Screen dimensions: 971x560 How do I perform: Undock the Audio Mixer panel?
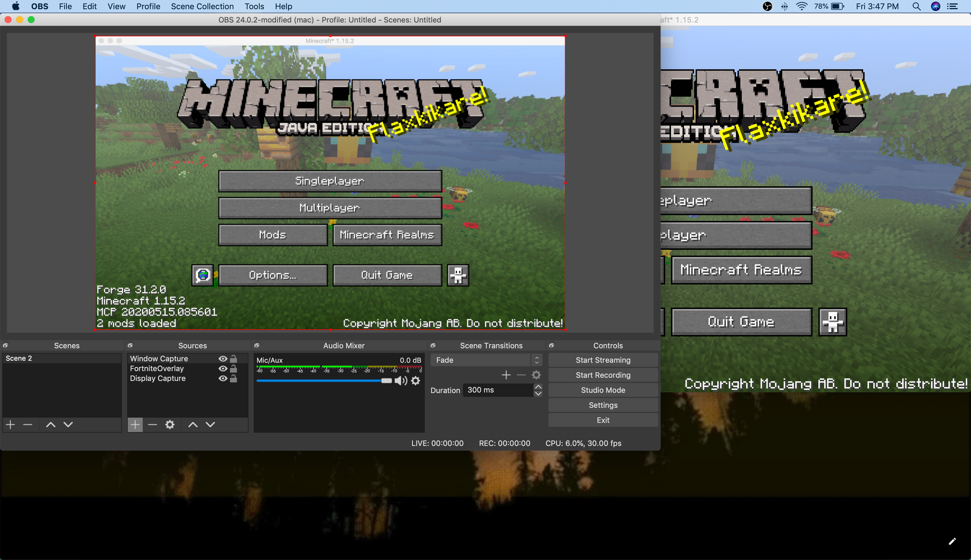coord(257,346)
